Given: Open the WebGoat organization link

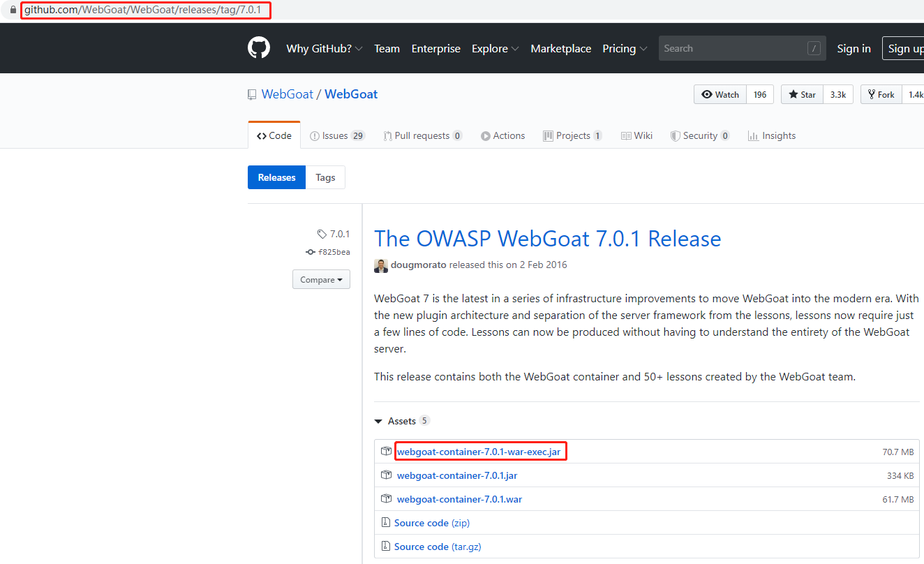Looking at the screenshot, I should (x=288, y=94).
